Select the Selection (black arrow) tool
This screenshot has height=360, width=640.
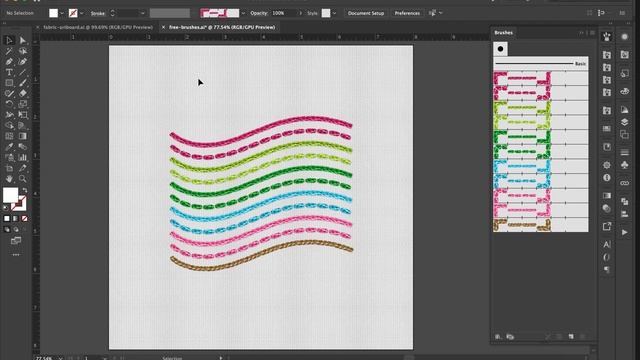[9, 40]
